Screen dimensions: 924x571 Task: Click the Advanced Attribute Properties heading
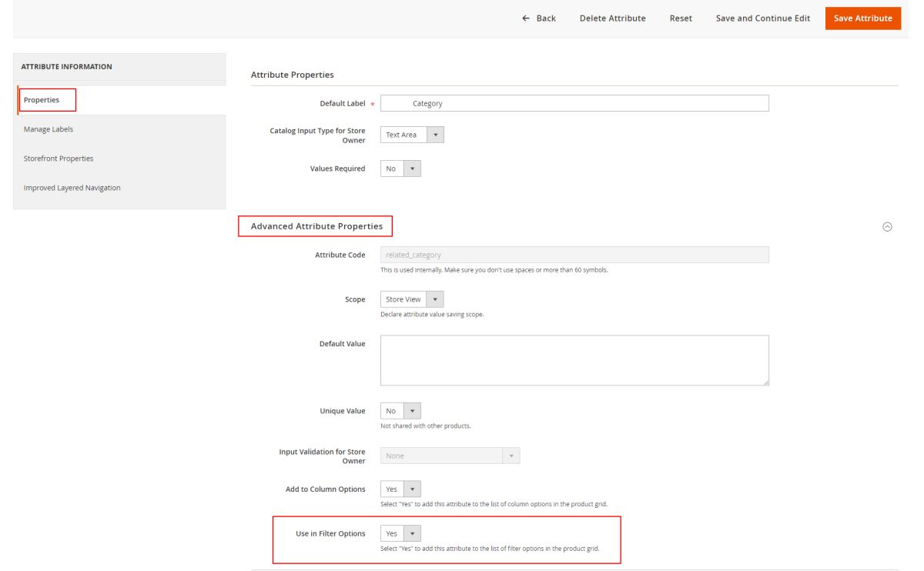(316, 226)
